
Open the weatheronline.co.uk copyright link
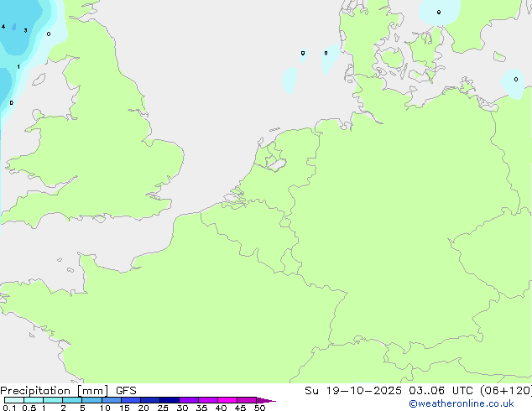click(462, 403)
